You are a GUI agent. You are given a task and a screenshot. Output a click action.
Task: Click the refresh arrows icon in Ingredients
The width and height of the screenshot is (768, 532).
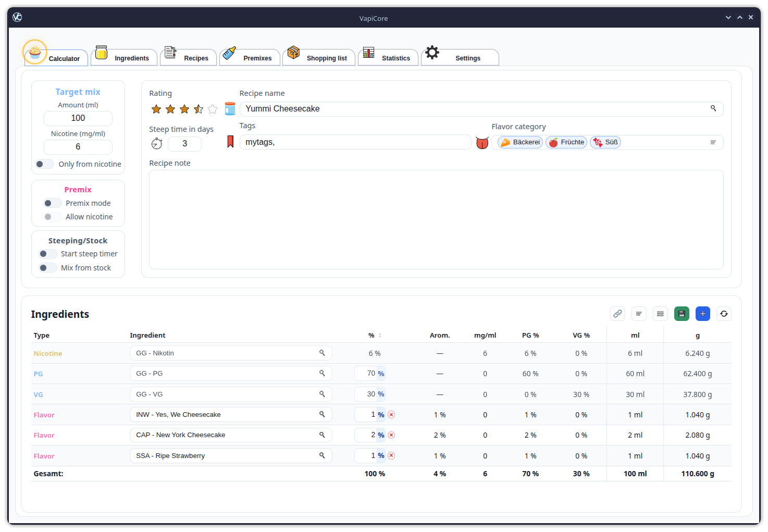pos(724,314)
